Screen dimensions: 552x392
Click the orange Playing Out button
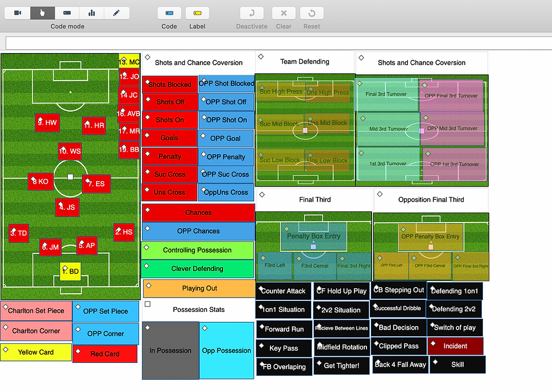pos(199,288)
